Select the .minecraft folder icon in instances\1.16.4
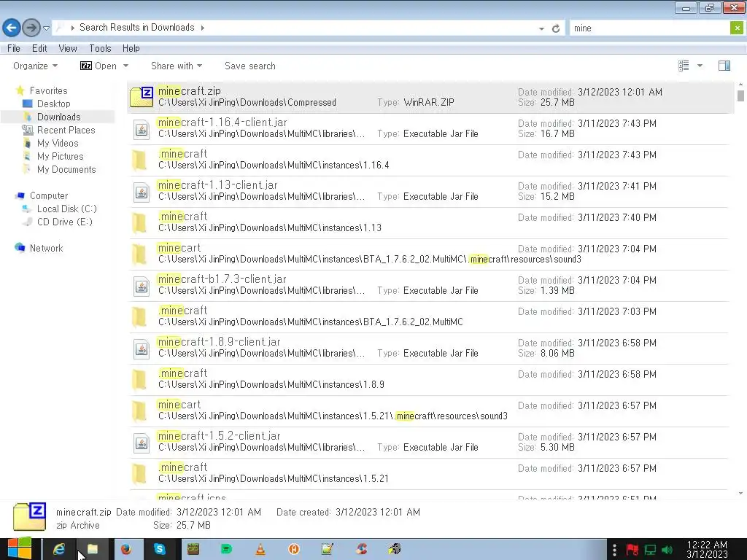Screen dimensions: 747x560 (x=139, y=160)
